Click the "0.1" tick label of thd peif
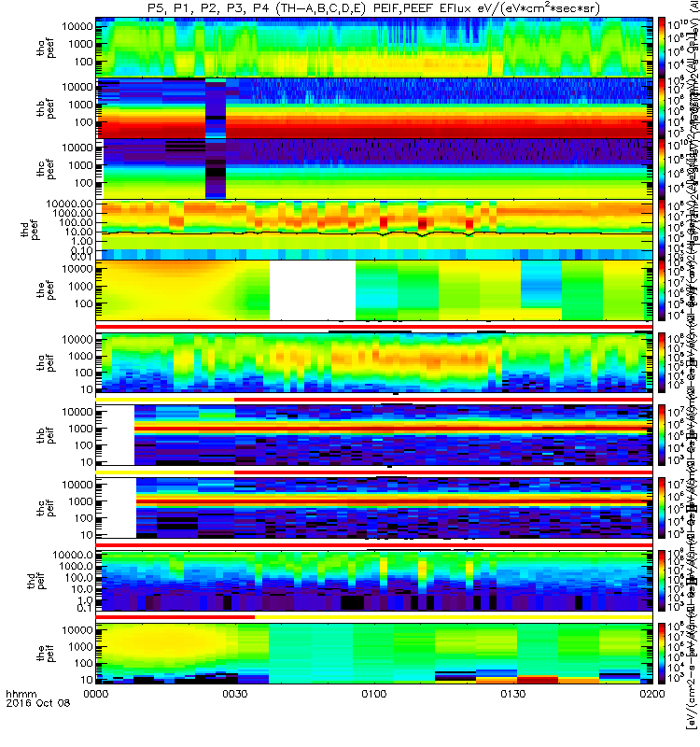 pyautogui.click(x=85, y=608)
